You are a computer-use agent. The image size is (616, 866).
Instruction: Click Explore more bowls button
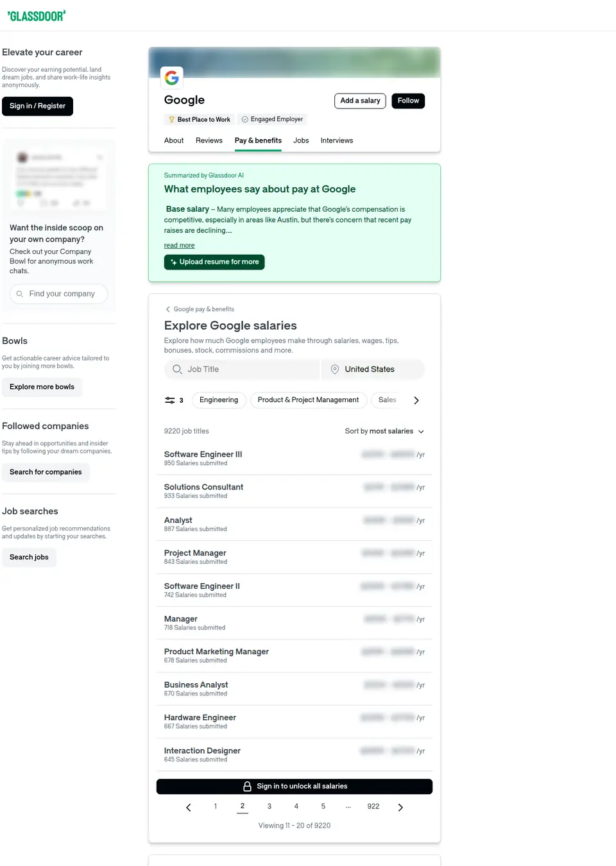click(42, 387)
